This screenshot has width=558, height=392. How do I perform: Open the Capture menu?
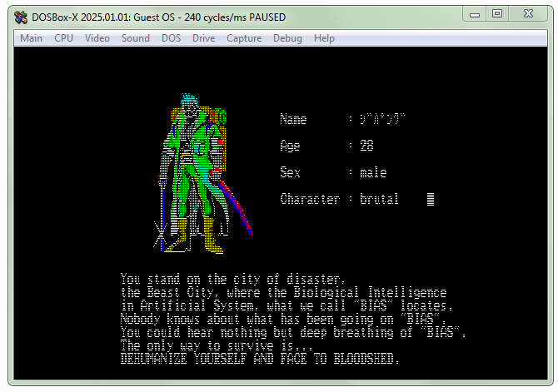244,38
